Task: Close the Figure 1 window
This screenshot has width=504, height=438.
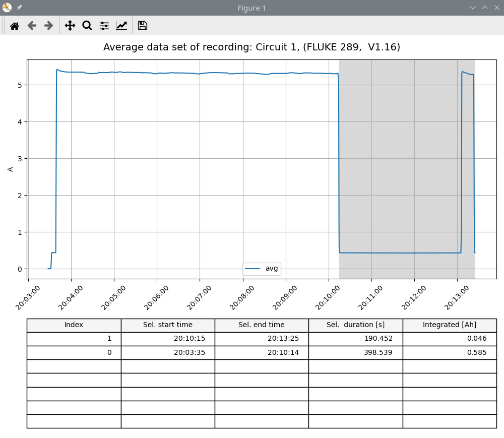Action: click(x=497, y=8)
